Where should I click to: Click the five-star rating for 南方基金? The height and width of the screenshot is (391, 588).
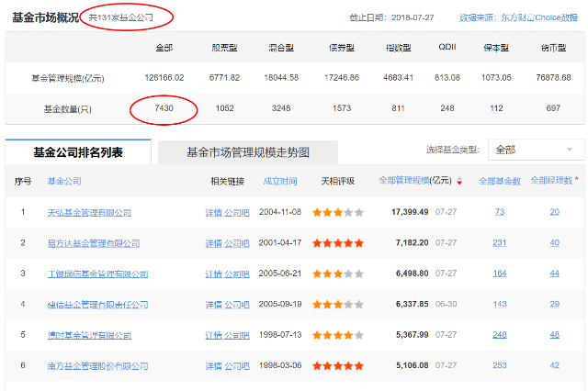tap(338, 366)
